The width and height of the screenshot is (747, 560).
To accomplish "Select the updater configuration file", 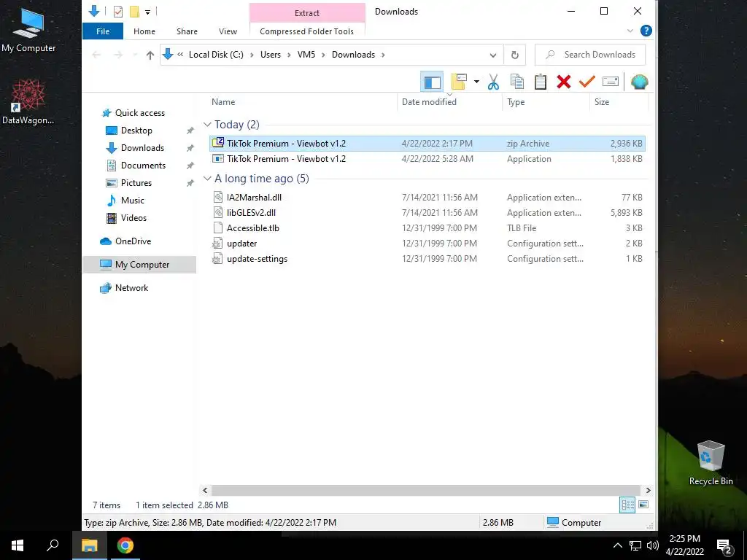I will (427, 244).
